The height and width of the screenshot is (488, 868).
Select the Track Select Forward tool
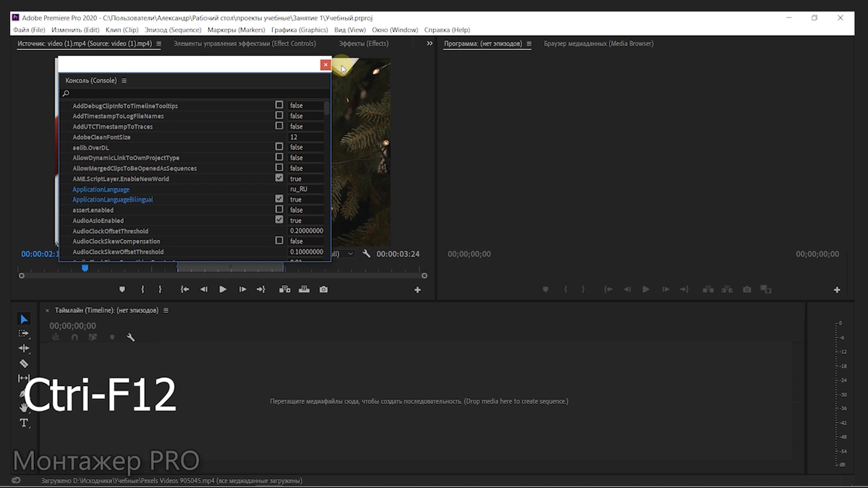24,333
